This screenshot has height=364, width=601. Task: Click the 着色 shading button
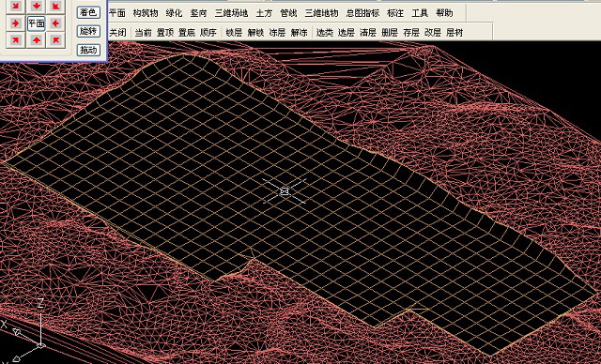coord(88,12)
